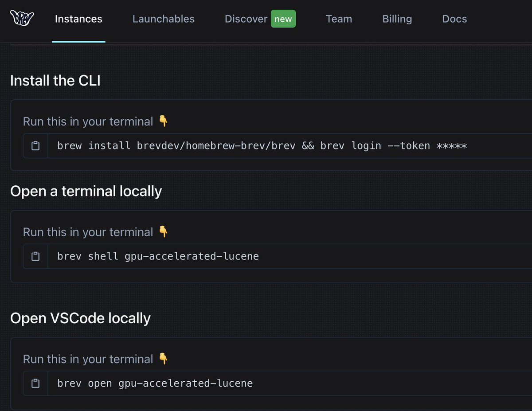Viewport: 532px width, 411px height.
Task: Select the 'brev open gpu-accelerated-lucene' command text
Action: click(155, 384)
